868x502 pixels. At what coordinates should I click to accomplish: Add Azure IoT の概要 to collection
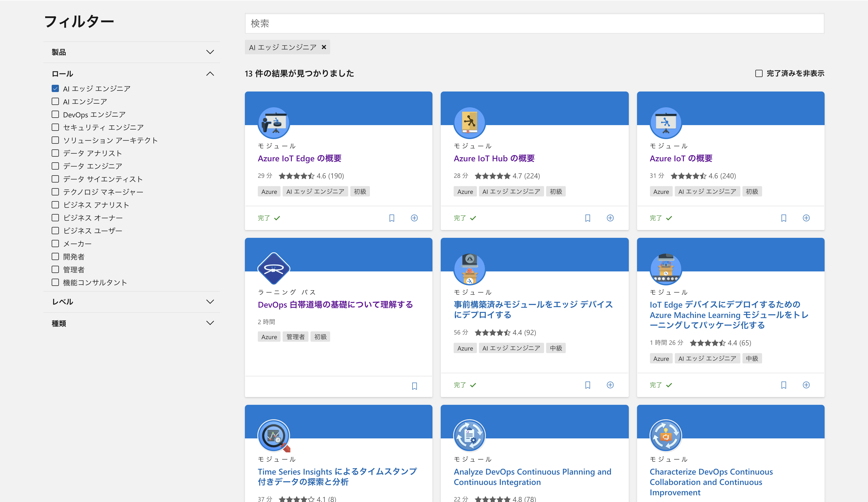pos(806,218)
